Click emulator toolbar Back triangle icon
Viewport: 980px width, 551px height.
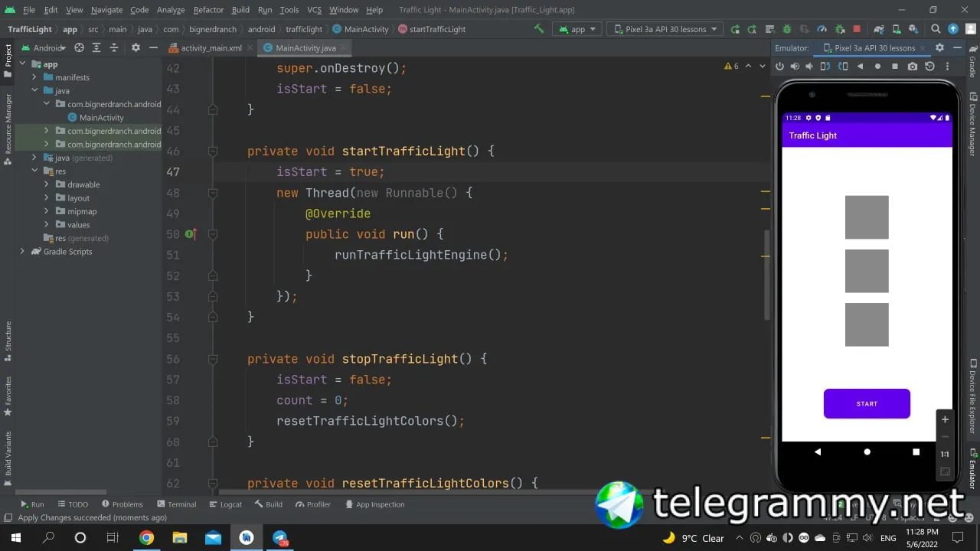[860, 67]
